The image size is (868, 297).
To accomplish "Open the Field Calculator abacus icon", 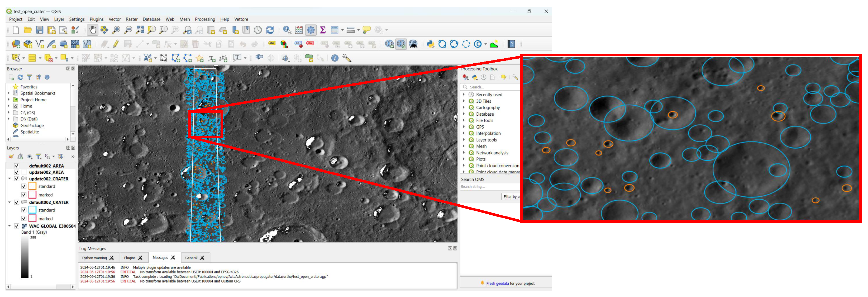I will tap(299, 30).
